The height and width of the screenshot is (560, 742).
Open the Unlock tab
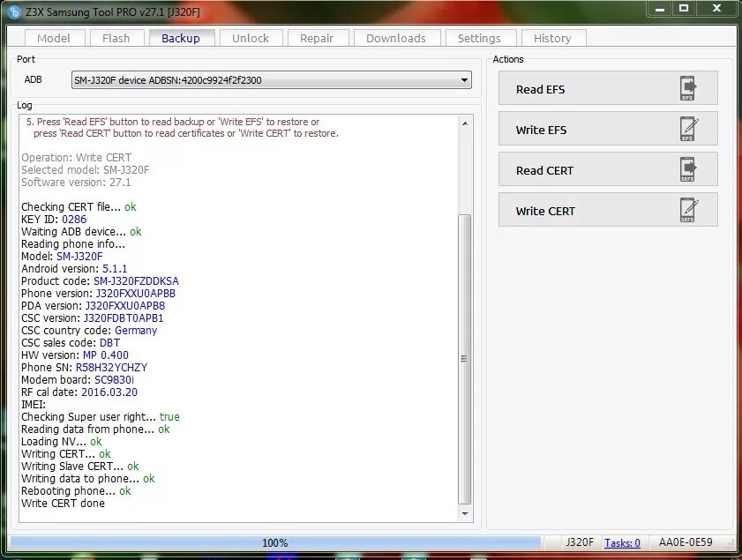(251, 38)
